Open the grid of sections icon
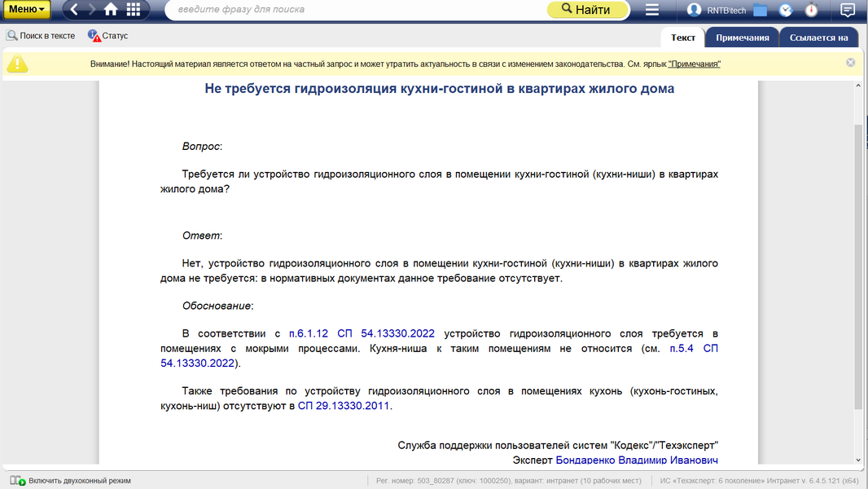The width and height of the screenshot is (868, 489). tap(133, 10)
